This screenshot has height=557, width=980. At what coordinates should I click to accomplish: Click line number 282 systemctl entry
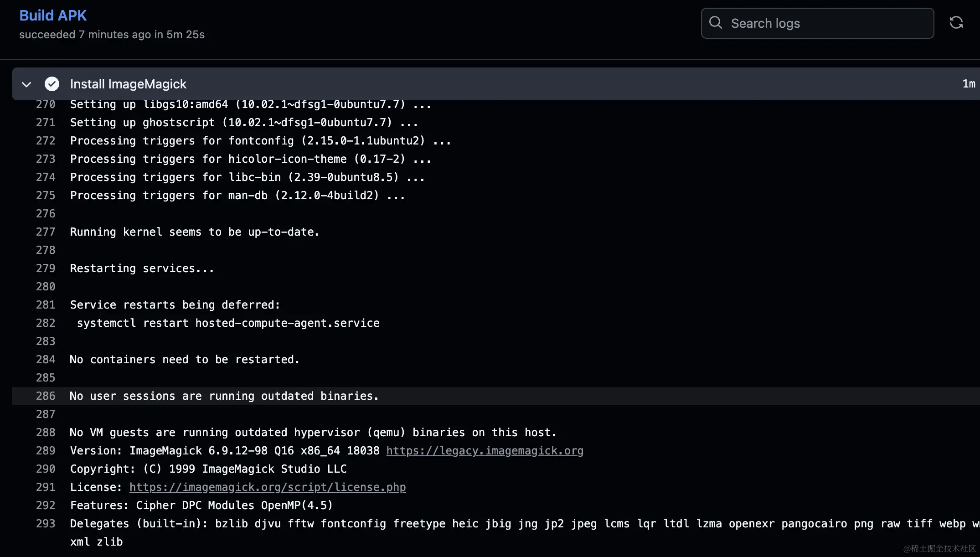[x=46, y=323]
